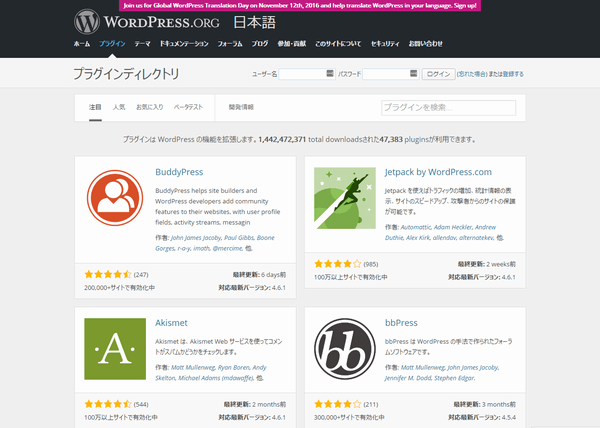600x428 pixels.
Task: Click the 1,442,472,371 downloads count
Action: click(282, 140)
